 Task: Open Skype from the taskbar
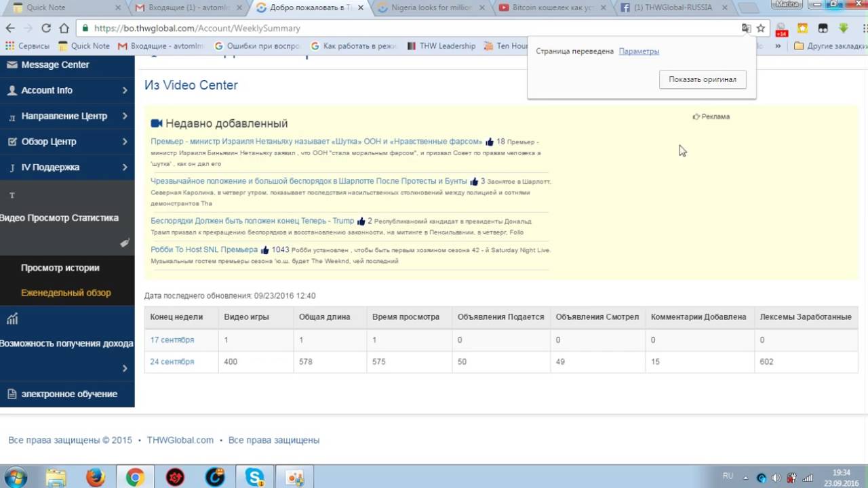click(255, 477)
